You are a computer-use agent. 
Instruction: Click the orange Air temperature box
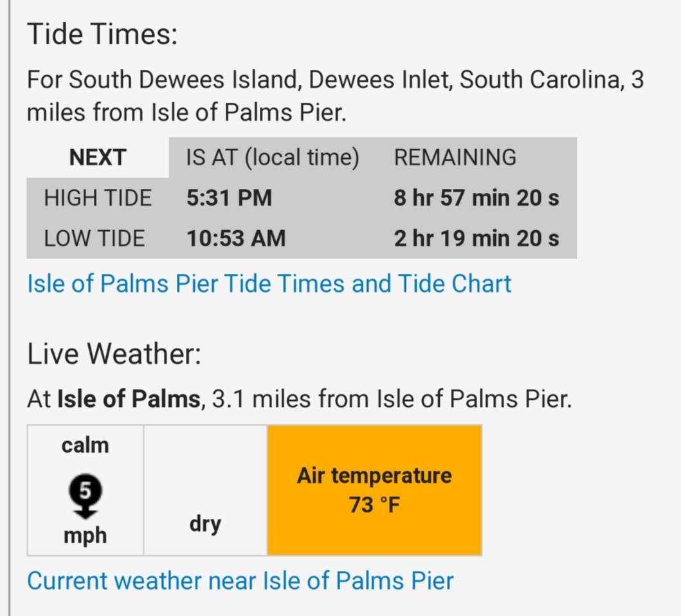click(374, 490)
